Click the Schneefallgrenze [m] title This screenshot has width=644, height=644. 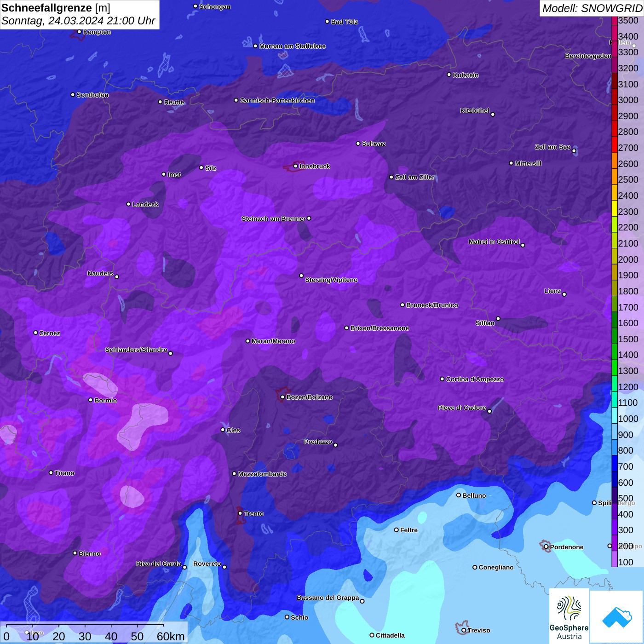click(x=56, y=8)
